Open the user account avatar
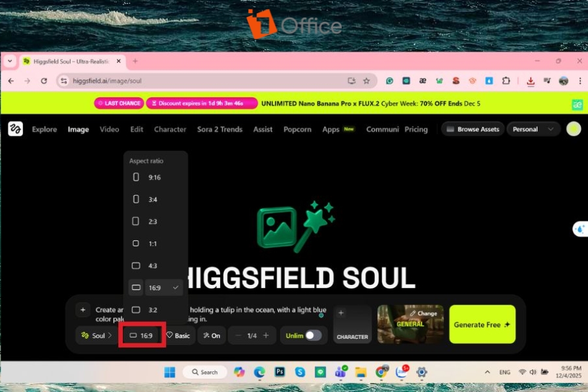Image resolution: width=588 pixels, height=392 pixels. pyautogui.click(x=574, y=129)
